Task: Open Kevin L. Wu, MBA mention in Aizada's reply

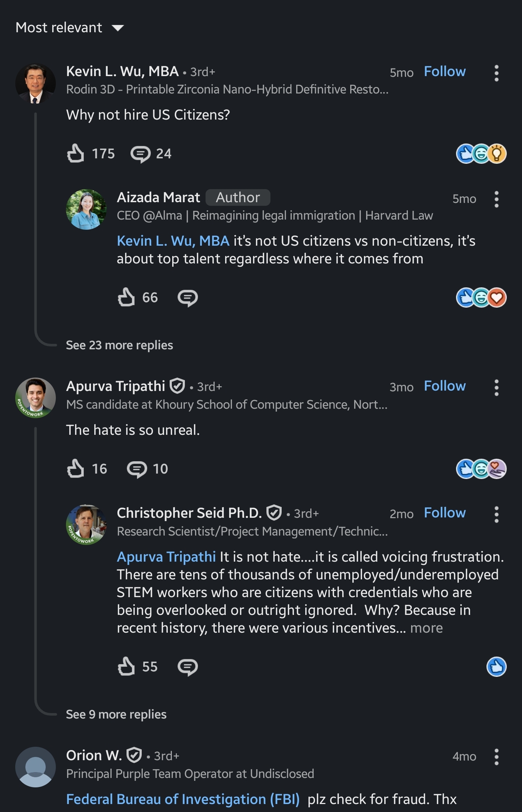Action: pyautogui.click(x=173, y=241)
